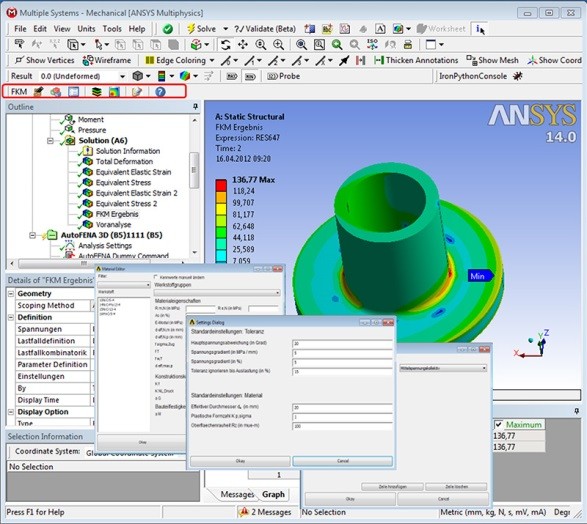This screenshot has width=587, height=524.
Task: Click the Hauptspannungsabweichung input field
Action: coord(342,343)
